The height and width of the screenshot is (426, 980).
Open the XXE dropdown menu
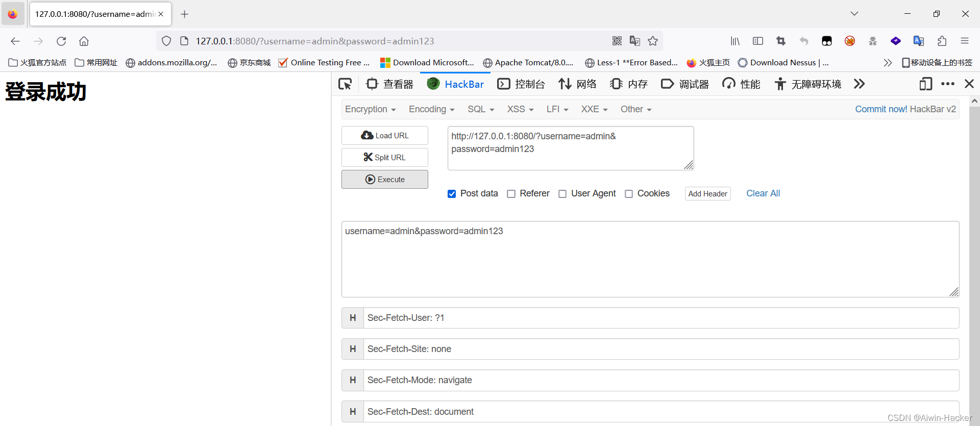tap(594, 109)
